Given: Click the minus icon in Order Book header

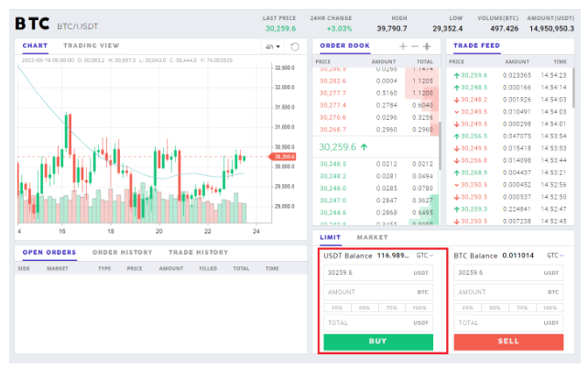Looking at the screenshot, I should click(415, 46).
